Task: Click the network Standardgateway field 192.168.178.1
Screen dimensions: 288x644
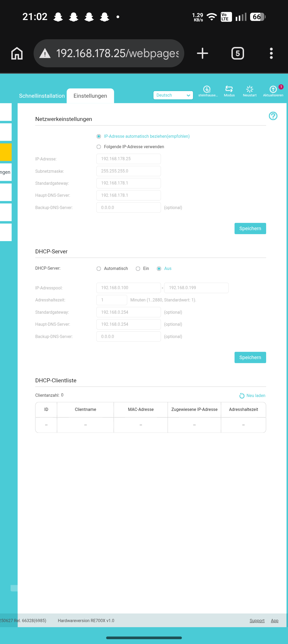Action: 129,183
